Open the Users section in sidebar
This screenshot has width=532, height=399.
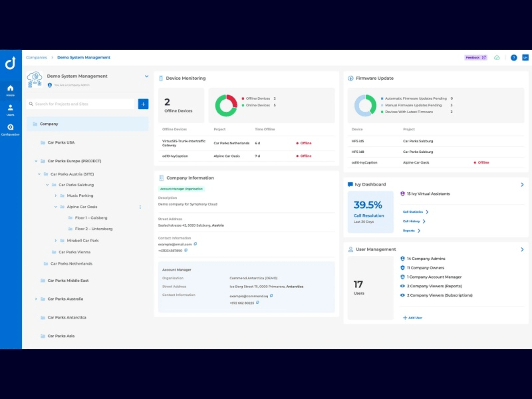(10, 110)
